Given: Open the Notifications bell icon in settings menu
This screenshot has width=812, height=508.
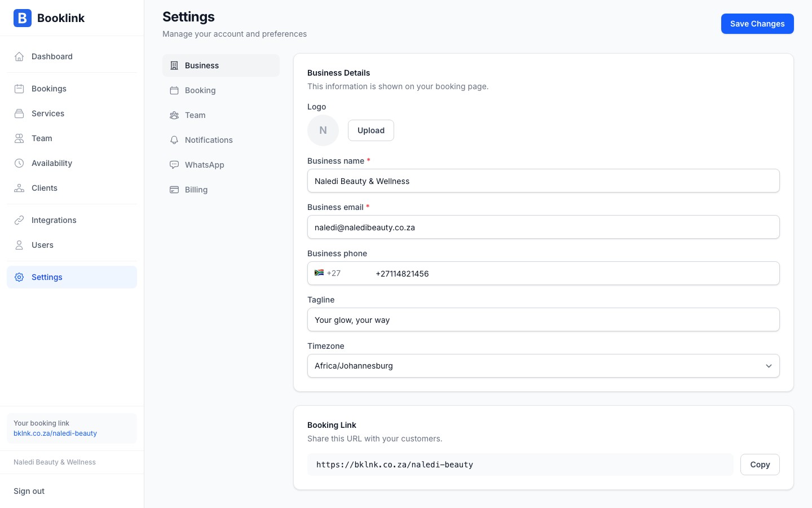Looking at the screenshot, I should coord(174,140).
